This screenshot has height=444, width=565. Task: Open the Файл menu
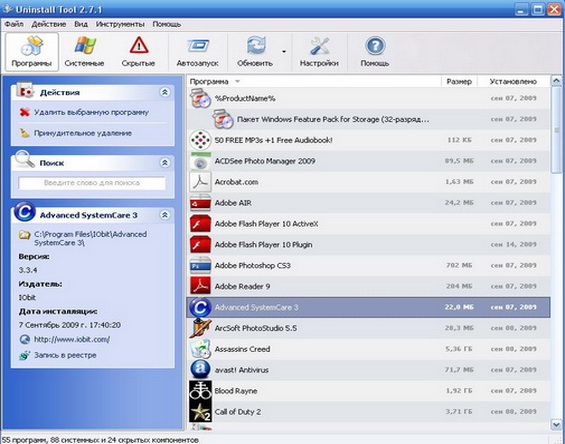tap(14, 24)
